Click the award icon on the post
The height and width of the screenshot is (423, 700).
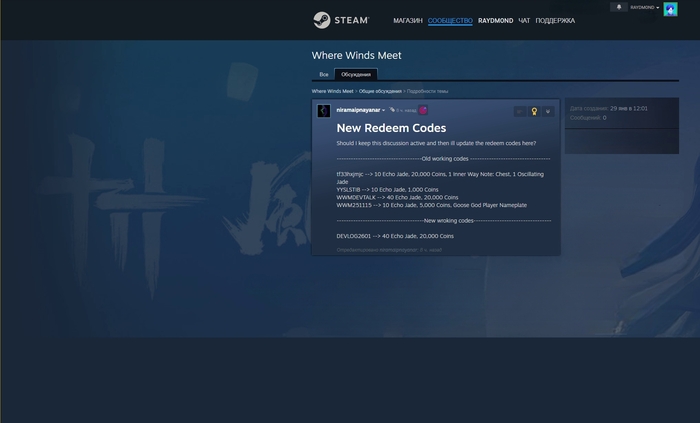(x=534, y=111)
